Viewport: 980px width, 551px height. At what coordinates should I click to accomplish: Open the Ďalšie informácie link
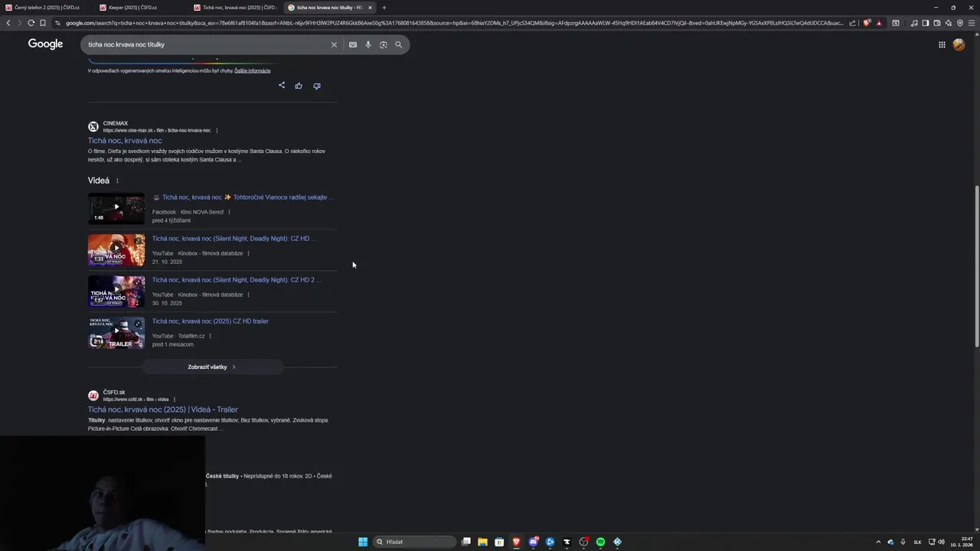point(253,70)
